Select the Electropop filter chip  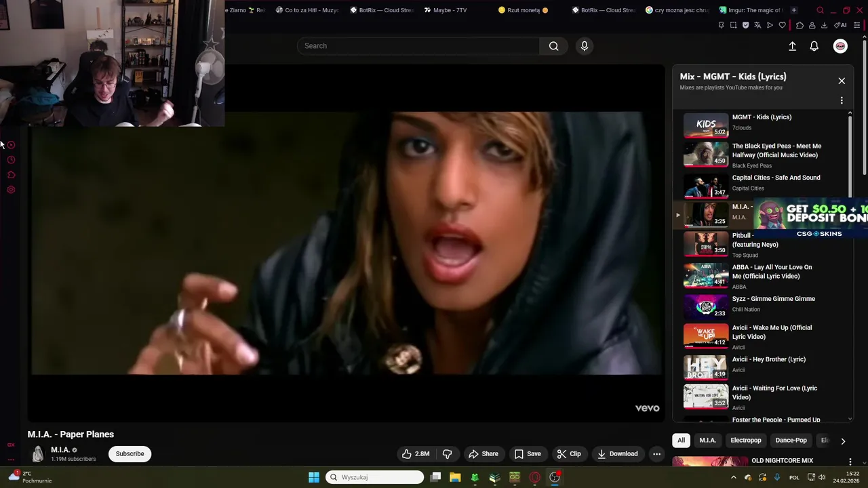(746, 441)
